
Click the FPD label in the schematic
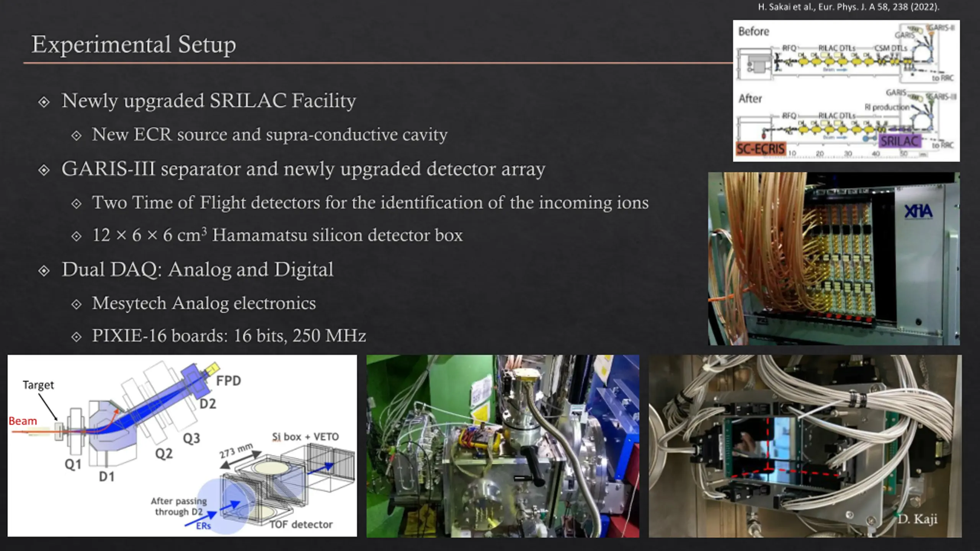point(229,381)
